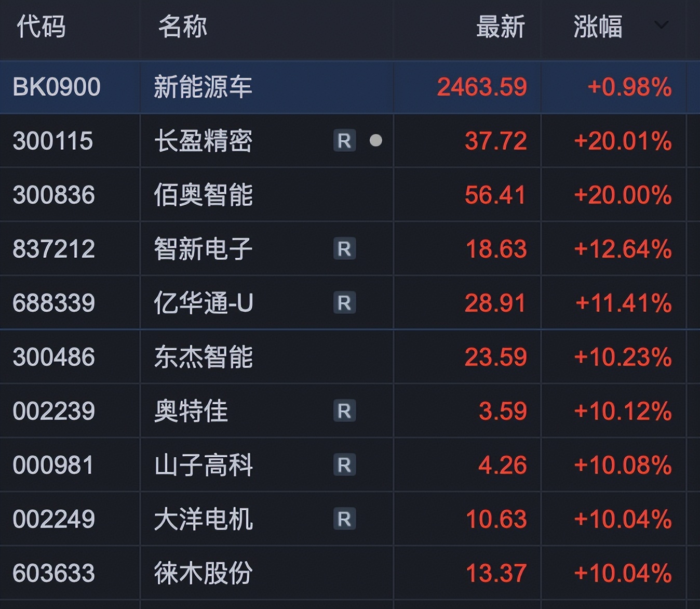The image size is (700, 609).
Task: Click change +20.01%
Action: click(623, 141)
